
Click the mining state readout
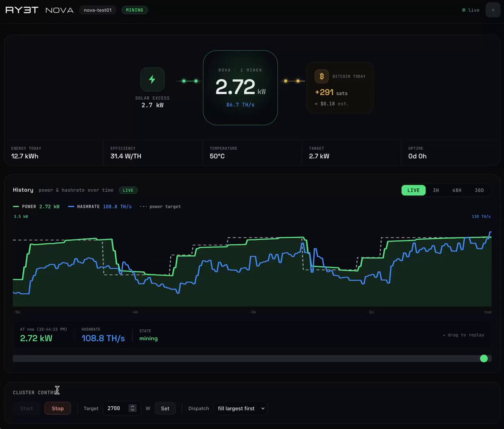148,338
